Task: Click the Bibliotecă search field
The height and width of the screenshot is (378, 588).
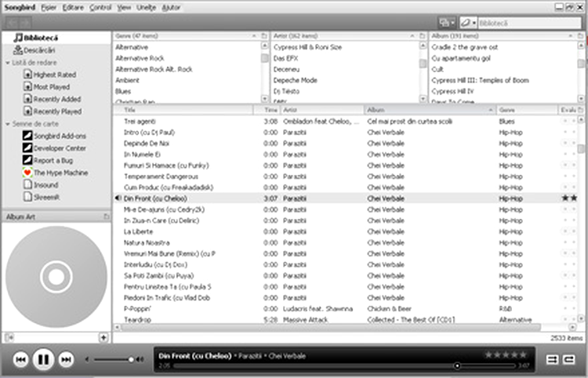Action: pyautogui.click(x=528, y=23)
